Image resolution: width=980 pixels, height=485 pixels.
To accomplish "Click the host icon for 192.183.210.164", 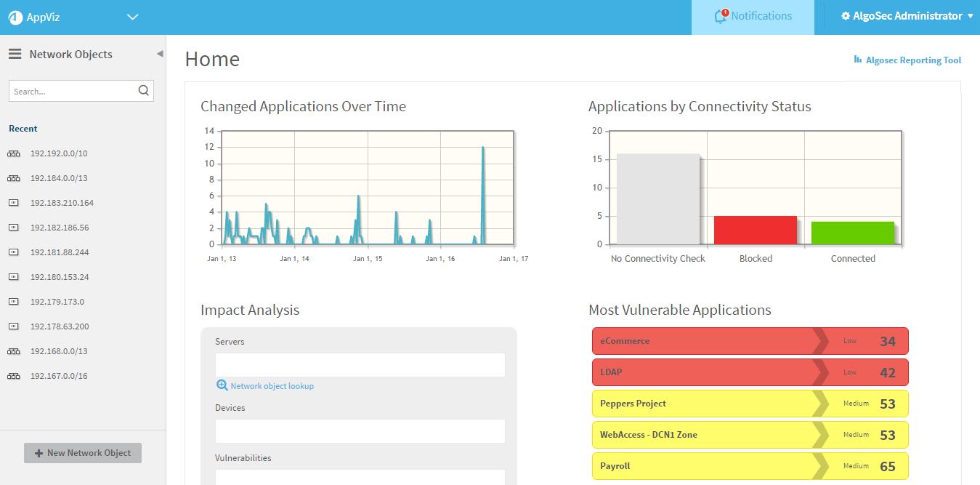I will 14,203.
